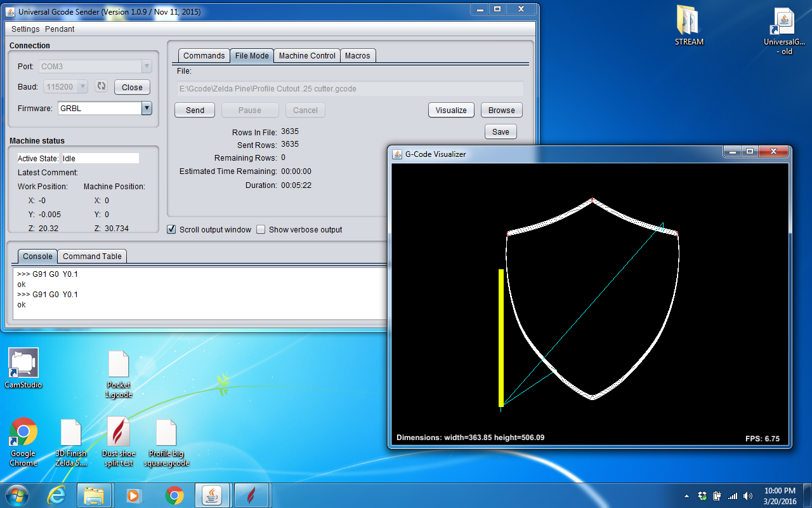Open the Pendant menu
This screenshot has height=508, width=812.
point(60,29)
